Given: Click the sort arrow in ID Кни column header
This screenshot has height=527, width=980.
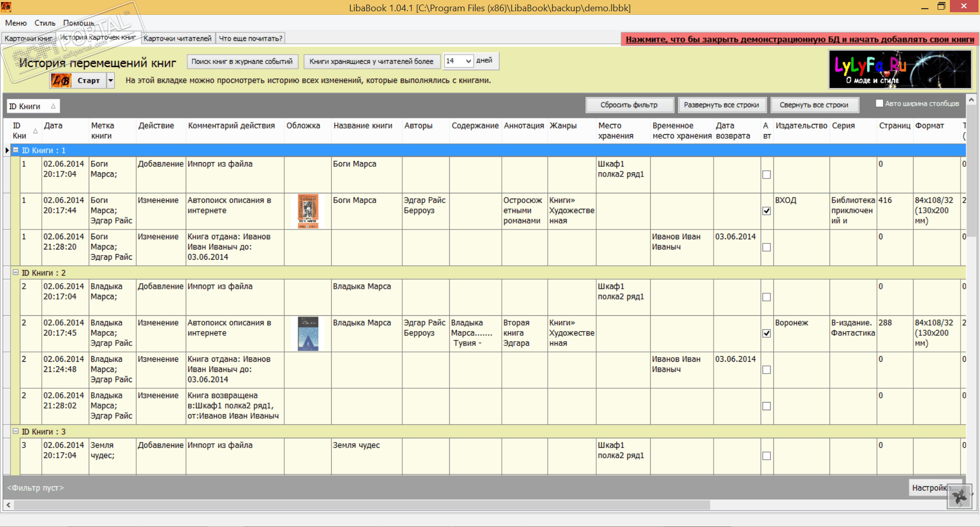Looking at the screenshot, I should point(35,131).
